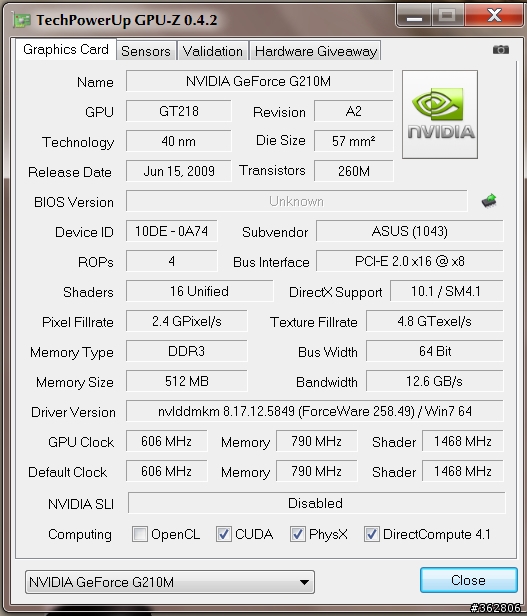Click the Technology field showing 40 nm
The image size is (527, 616).
coord(179,141)
